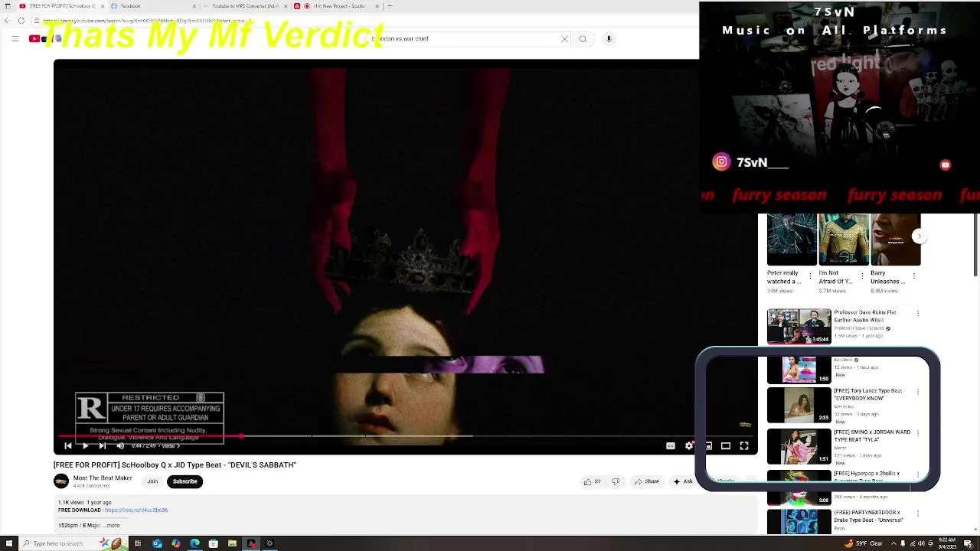This screenshot has width=980, height=551.
Task: Open options for Tory Lanez Type Beat
Action: pos(918,392)
